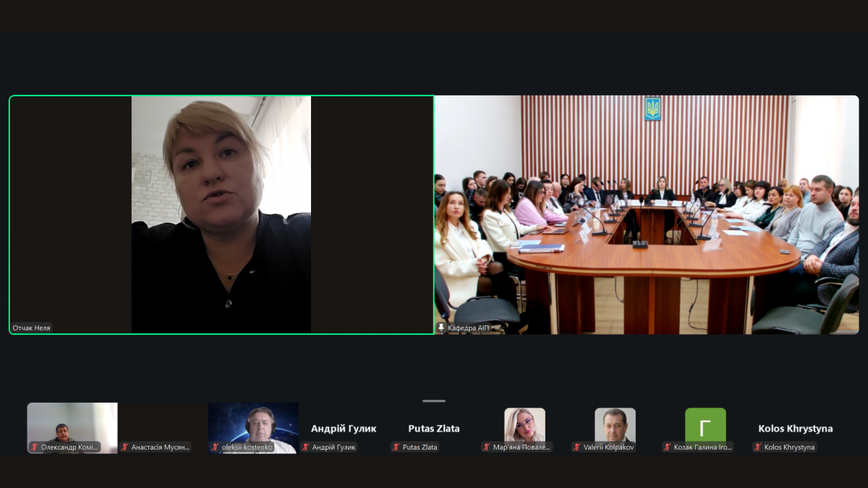Click muted mic icon for Kolos Khrystyna
The height and width of the screenshot is (488, 868).
coord(757,448)
